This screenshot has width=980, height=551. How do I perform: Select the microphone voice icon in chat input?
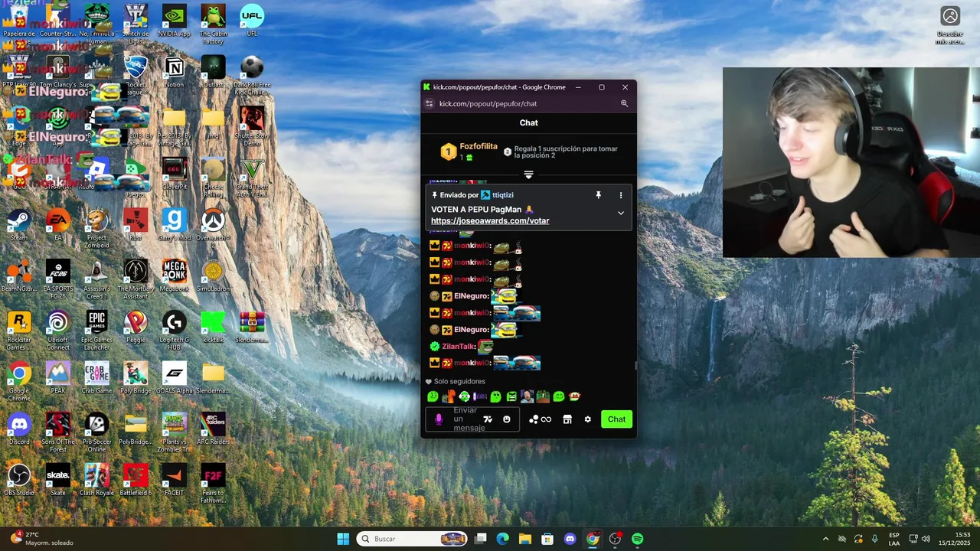tap(439, 419)
